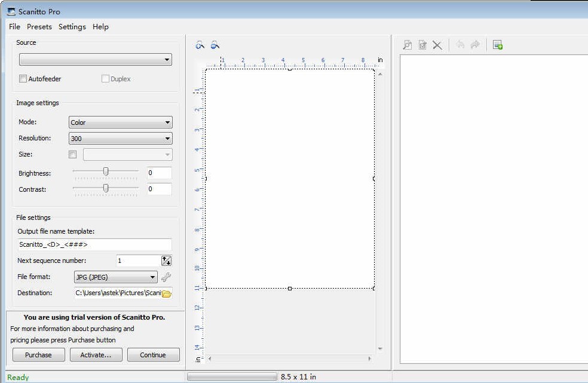Click the Scanitto Pro title bar icon

point(11,11)
